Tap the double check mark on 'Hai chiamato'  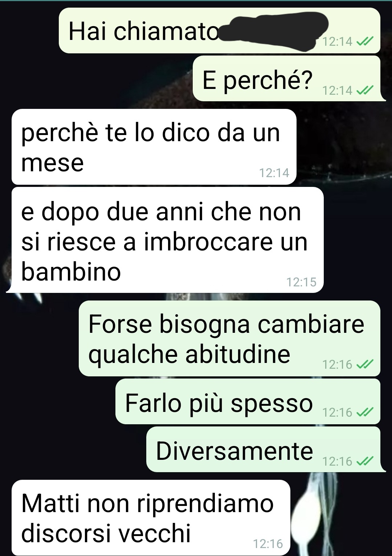pyautogui.click(x=364, y=42)
